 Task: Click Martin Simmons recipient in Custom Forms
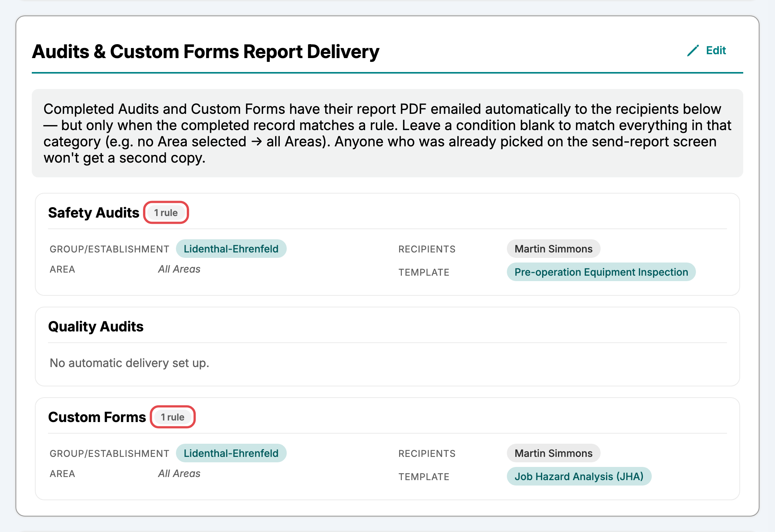click(553, 453)
